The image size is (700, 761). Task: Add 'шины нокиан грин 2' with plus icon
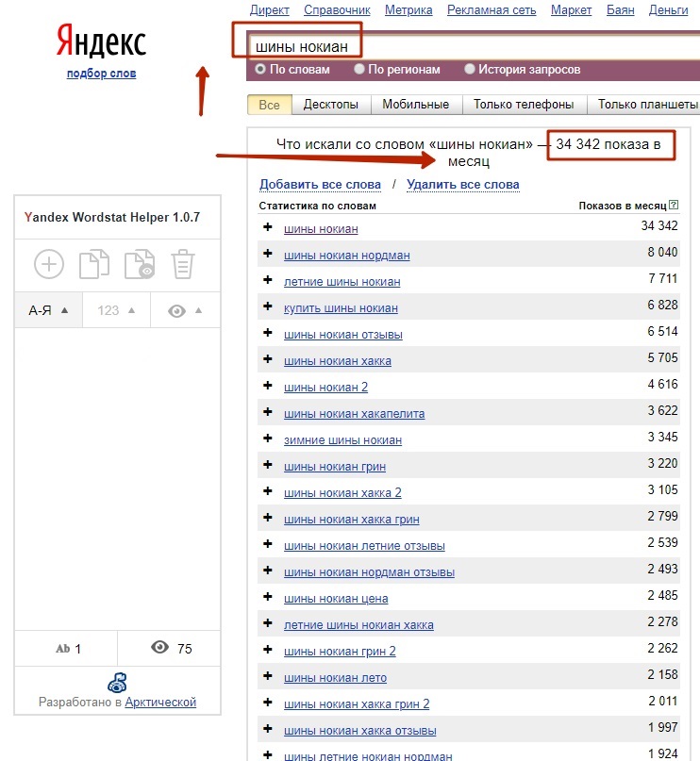coord(268,650)
